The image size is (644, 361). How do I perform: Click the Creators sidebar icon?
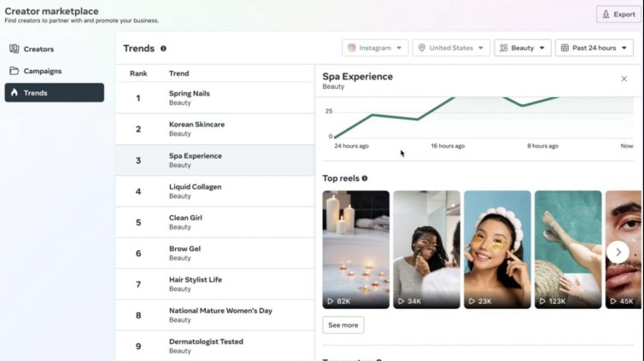pos(15,49)
